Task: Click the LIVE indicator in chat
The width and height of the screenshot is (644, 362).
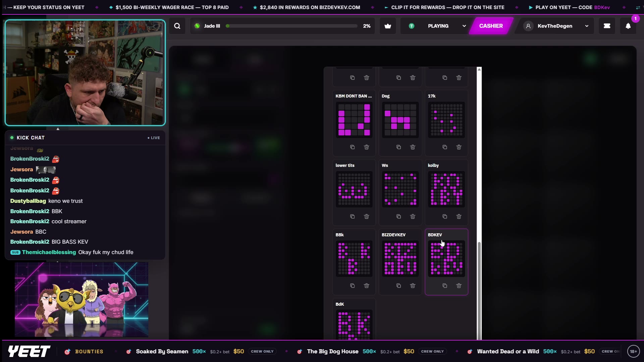Action: pos(154,138)
